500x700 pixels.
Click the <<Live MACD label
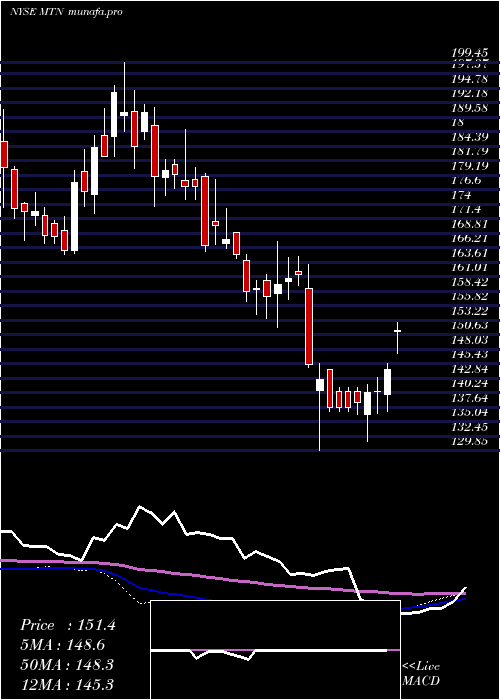click(x=421, y=674)
